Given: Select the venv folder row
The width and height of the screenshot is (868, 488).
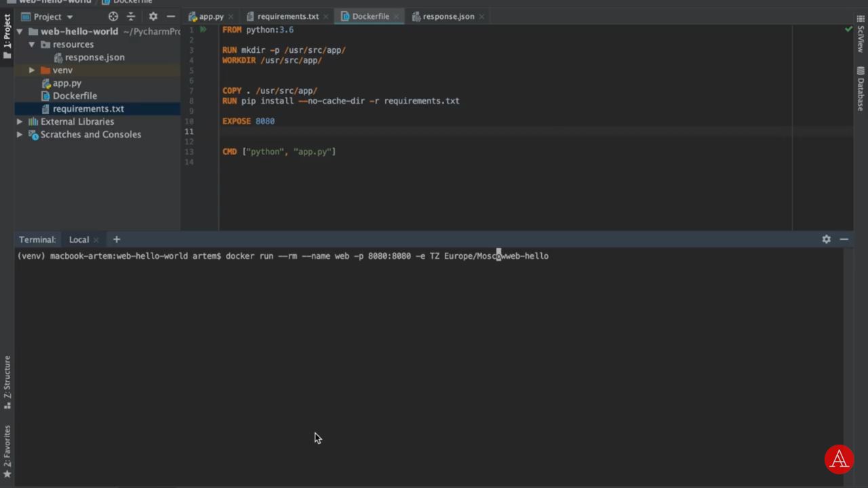Looking at the screenshot, I should (x=97, y=70).
